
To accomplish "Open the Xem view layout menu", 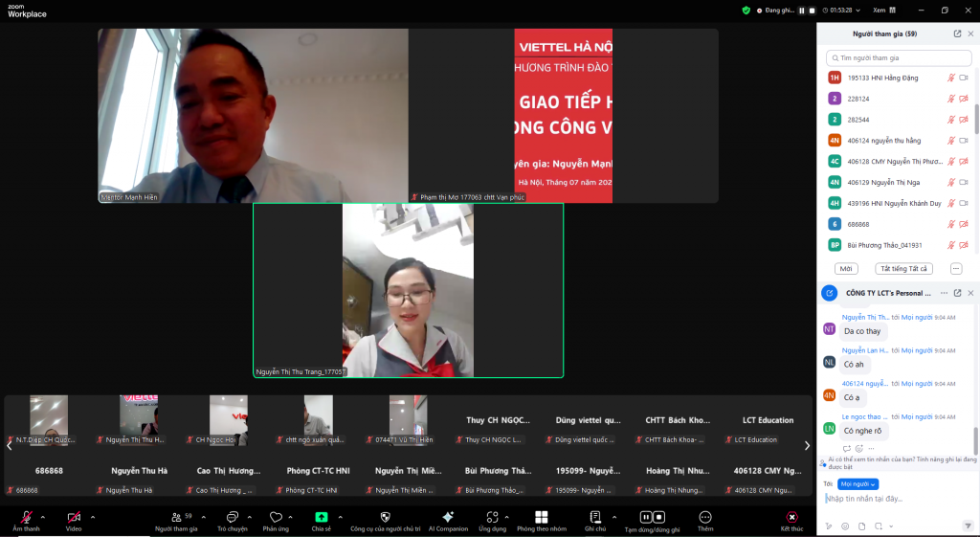I will (884, 10).
